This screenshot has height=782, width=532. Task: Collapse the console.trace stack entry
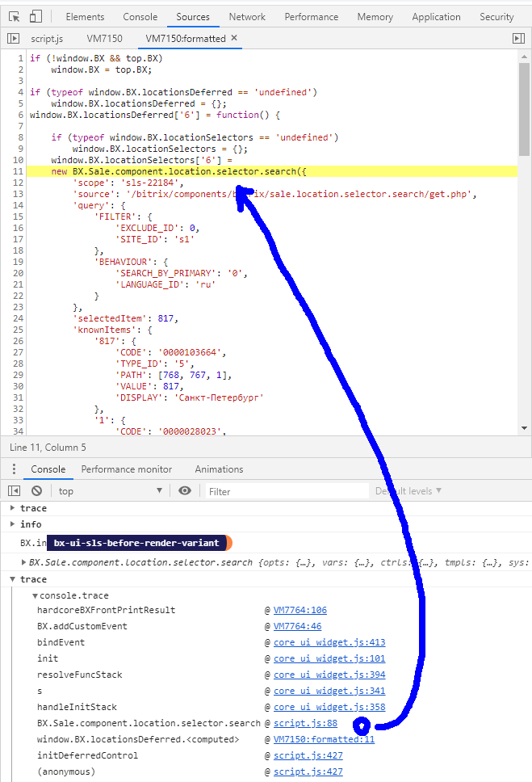(x=35, y=595)
